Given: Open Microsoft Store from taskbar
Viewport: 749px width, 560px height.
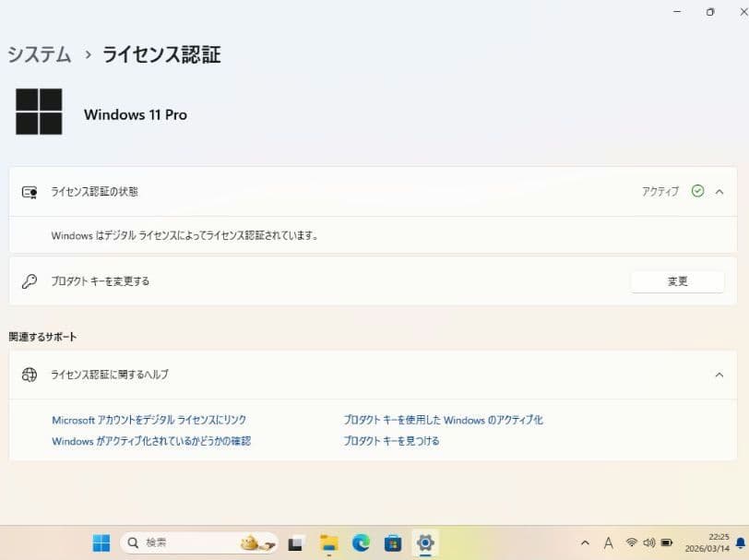Looking at the screenshot, I should [393, 543].
